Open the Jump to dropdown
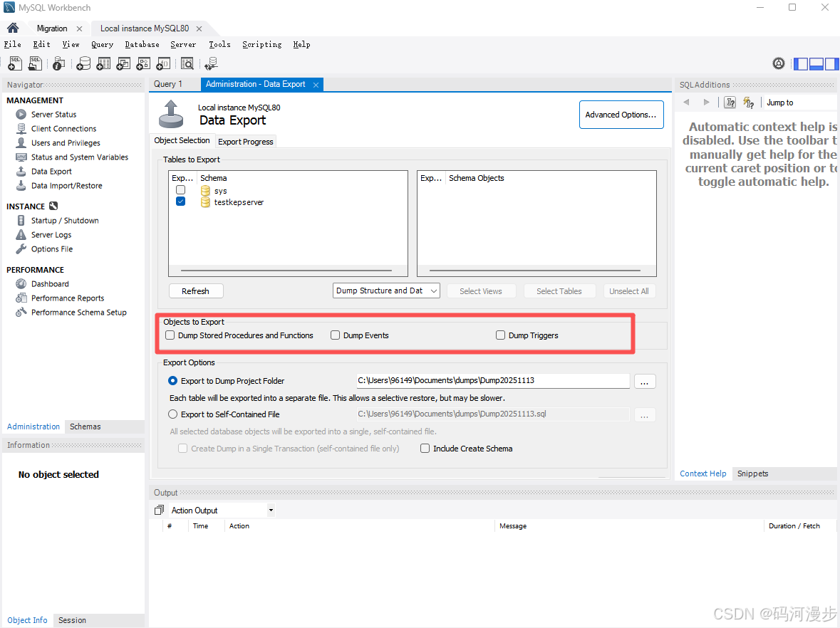Viewport: 840px width, 628px height. (801, 103)
